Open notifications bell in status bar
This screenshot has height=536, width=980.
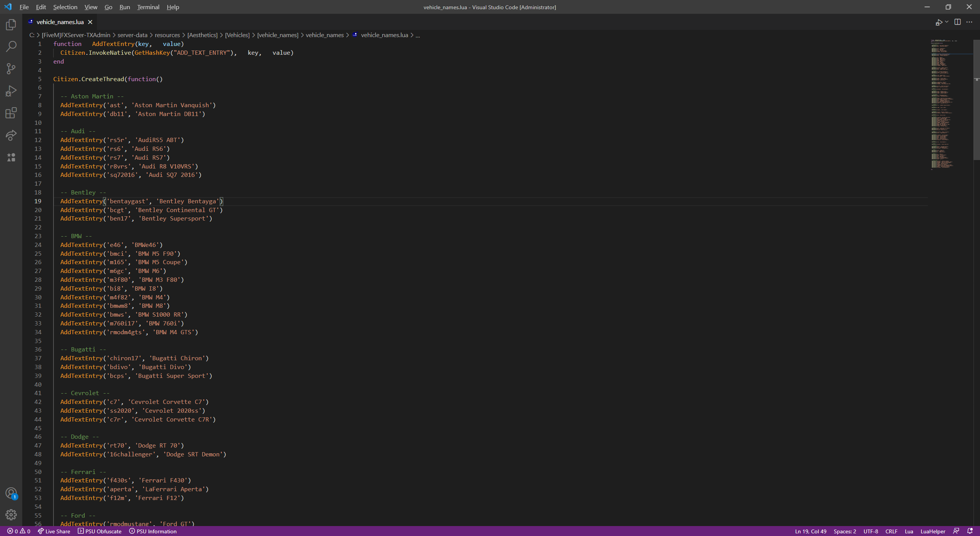coord(970,531)
